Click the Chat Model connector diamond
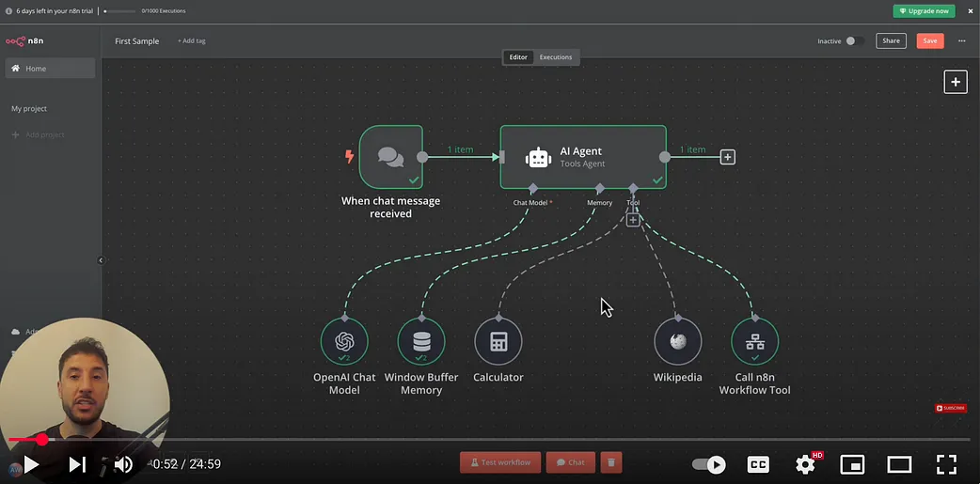The image size is (980, 484). 532,188
